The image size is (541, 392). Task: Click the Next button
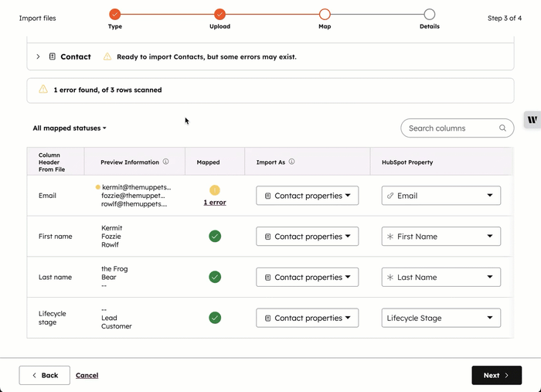[496, 375]
